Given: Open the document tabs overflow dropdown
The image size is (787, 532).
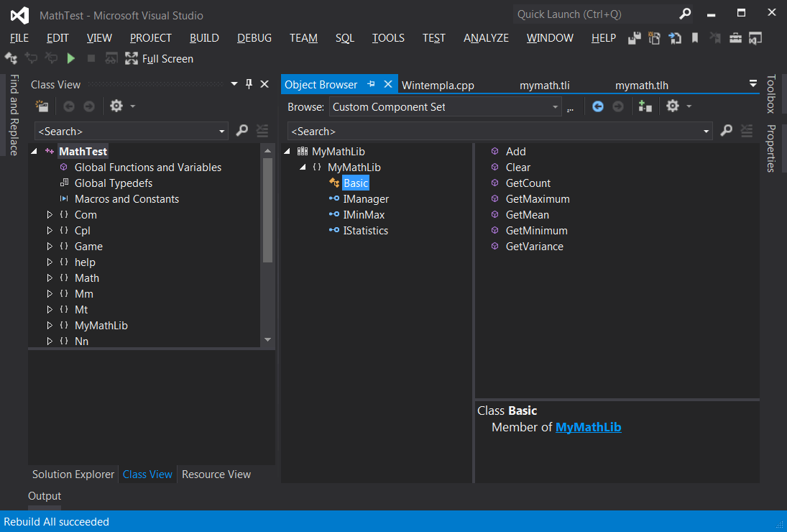Looking at the screenshot, I should [753, 84].
